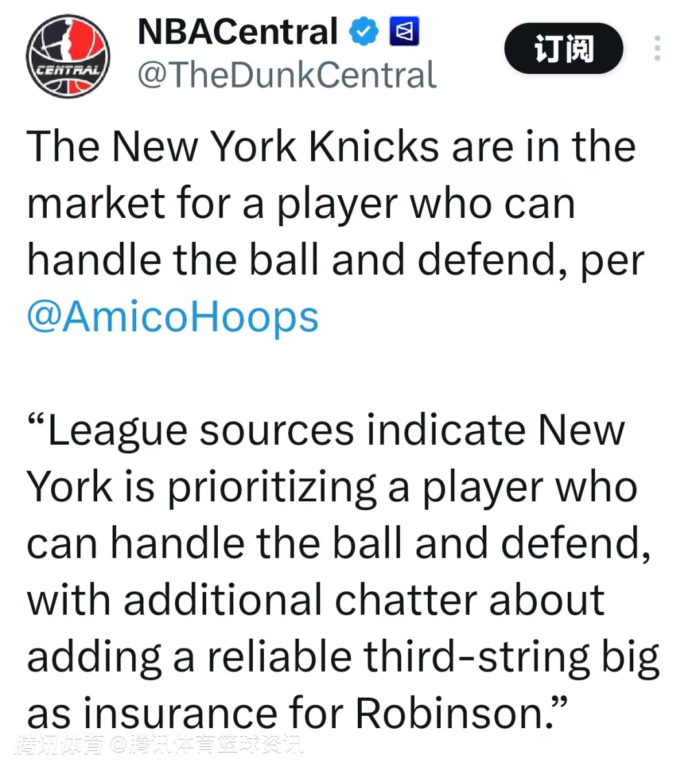Click the phrase "third-string big"
700x767 pixels.
coord(511,656)
